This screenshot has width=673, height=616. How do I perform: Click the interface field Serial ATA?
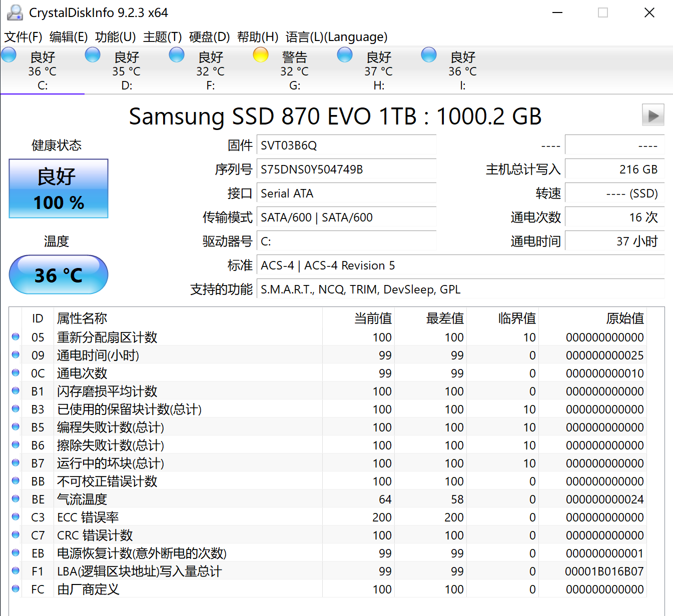click(x=346, y=193)
